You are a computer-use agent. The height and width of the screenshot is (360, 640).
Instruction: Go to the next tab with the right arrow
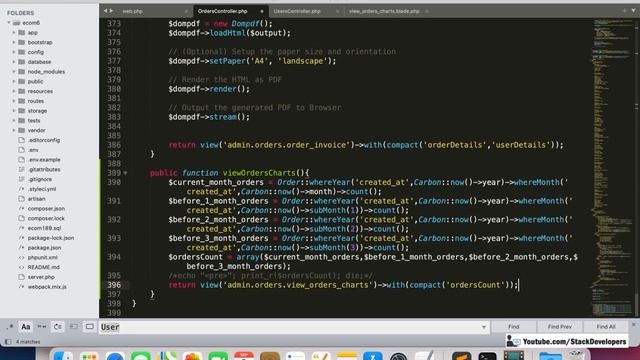click(111, 11)
